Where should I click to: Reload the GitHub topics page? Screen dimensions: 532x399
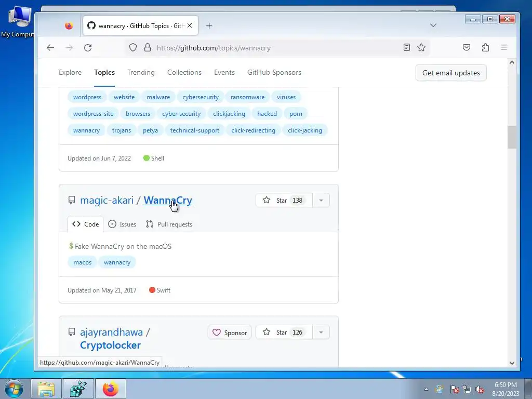click(88, 47)
